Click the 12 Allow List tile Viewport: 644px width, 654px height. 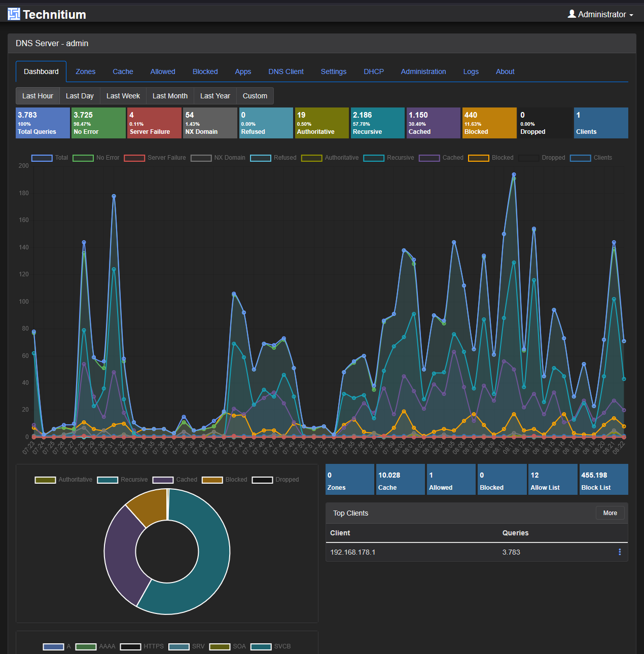(x=553, y=479)
